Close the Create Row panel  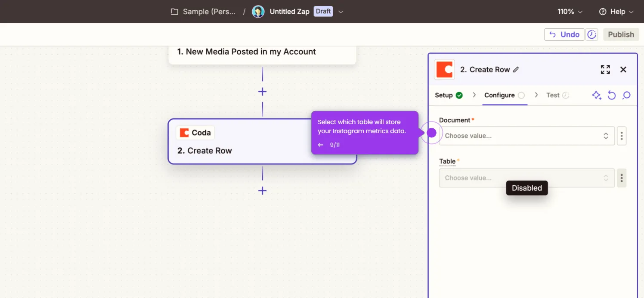coord(623,69)
